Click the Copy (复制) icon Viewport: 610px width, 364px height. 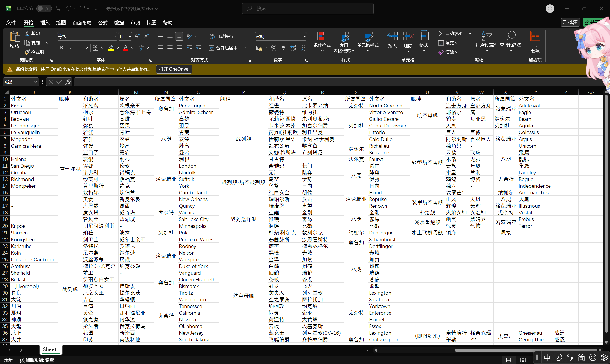coord(27,43)
